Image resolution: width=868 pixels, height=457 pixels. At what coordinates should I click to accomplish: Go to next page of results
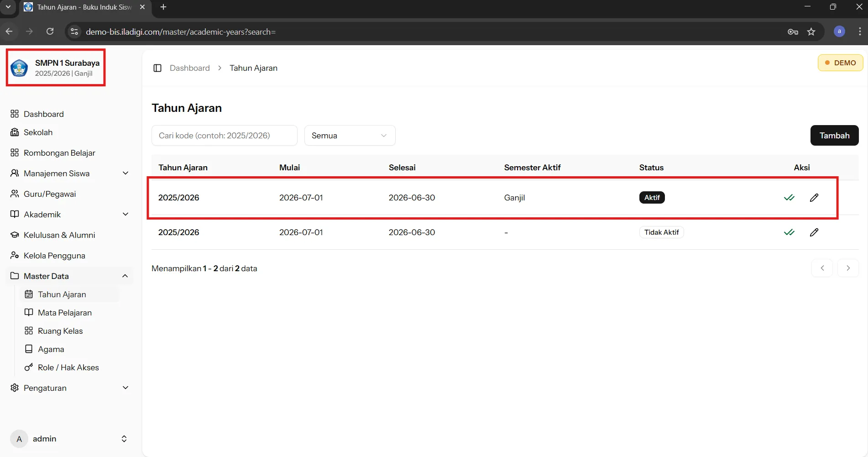click(848, 268)
